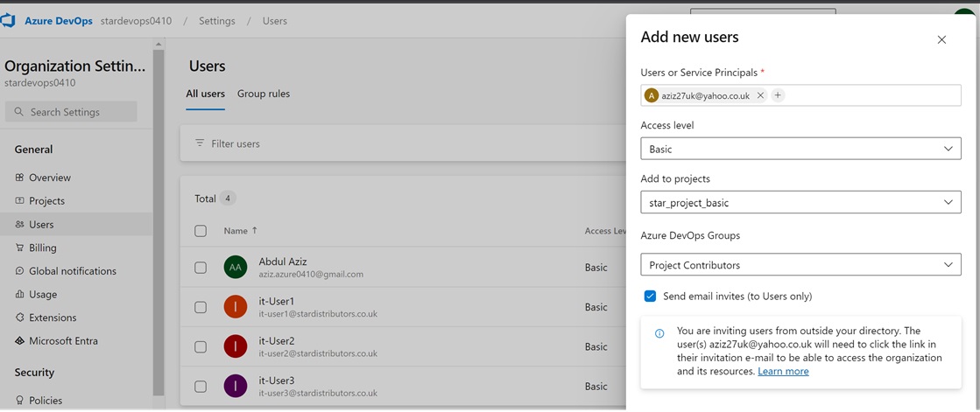Click the info icon in the invitation notice

(x=659, y=333)
